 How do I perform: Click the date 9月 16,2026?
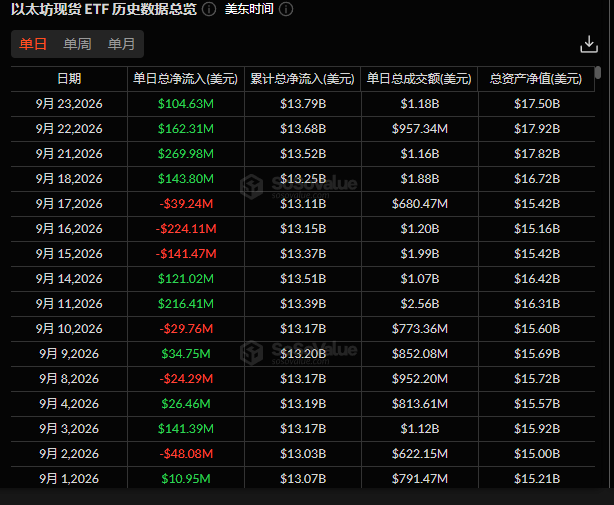(x=69, y=229)
